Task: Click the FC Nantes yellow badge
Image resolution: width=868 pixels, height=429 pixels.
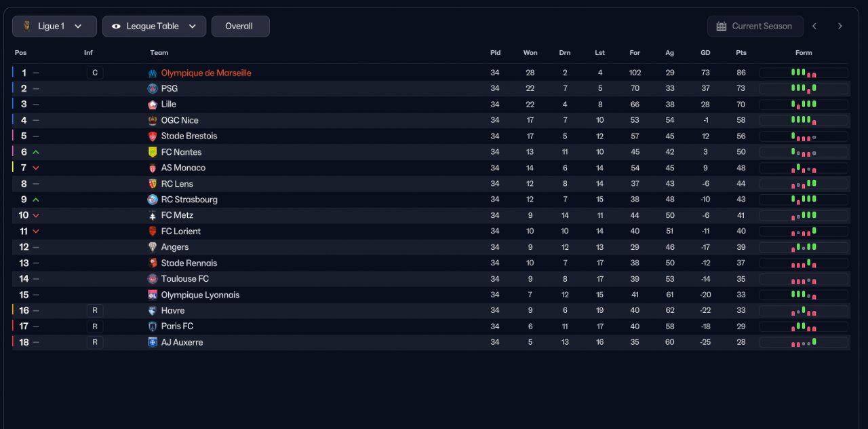Action: (x=153, y=152)
